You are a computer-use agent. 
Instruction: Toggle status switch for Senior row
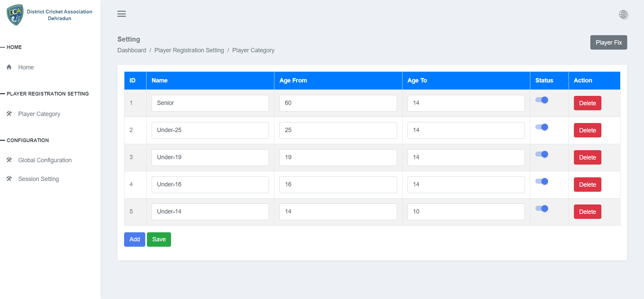[x=541, y=100]
